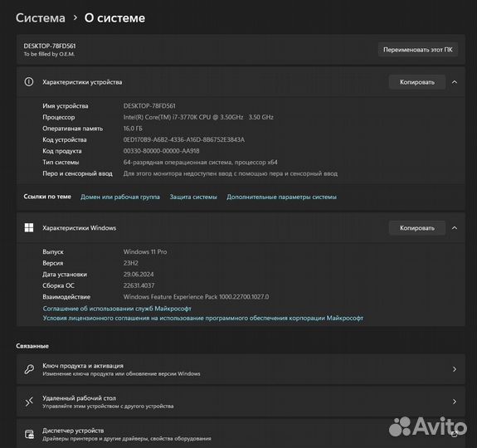477x448 pixels.
Task: Click the Сборка ОС label
Action: 58,285
